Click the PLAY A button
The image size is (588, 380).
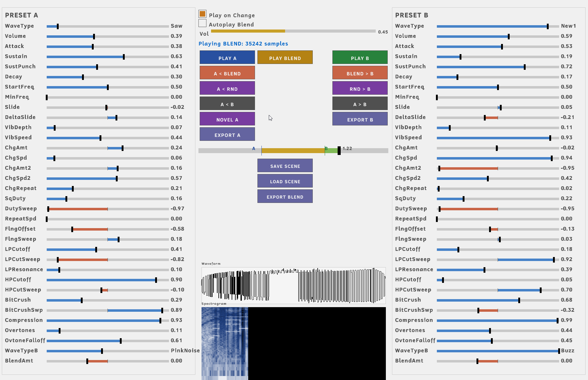227,57
